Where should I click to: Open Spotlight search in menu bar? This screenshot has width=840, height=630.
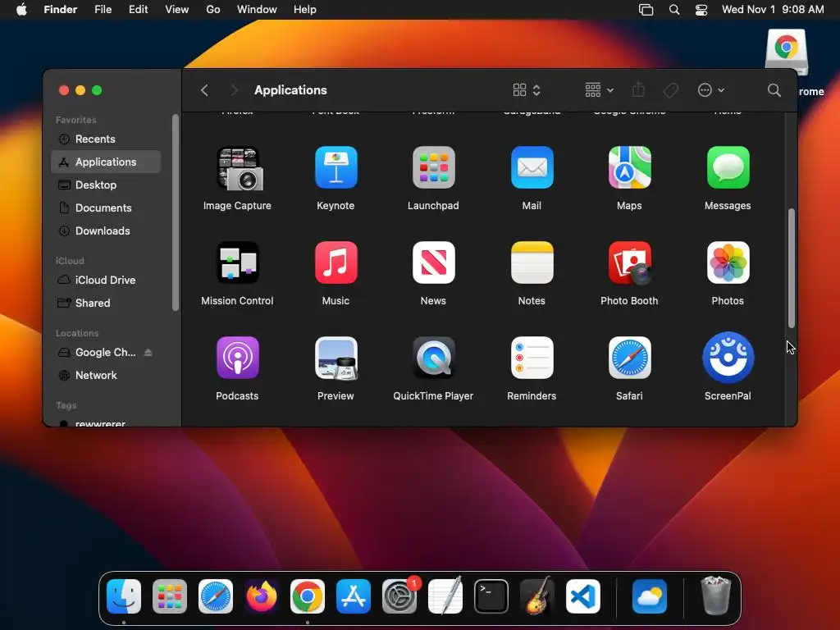coord(674,10)
